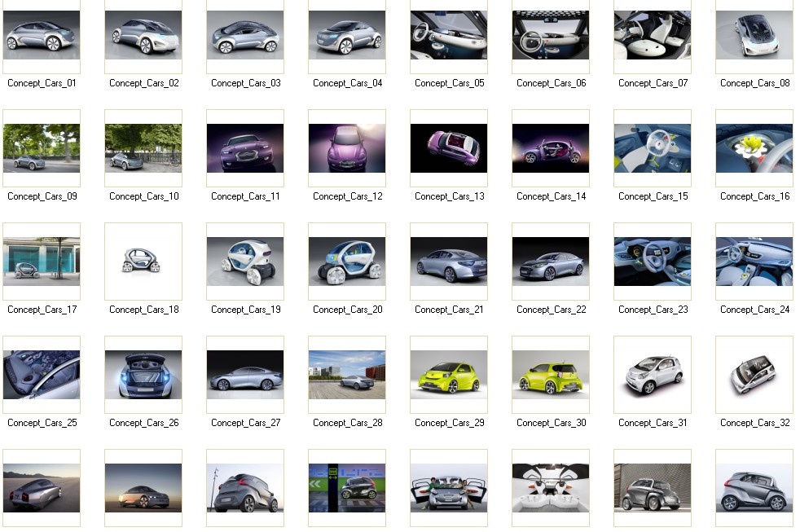Click the Concept_Cars_29 file name
This screenshot has width=800, height=532.
click(x=450, y=423)
